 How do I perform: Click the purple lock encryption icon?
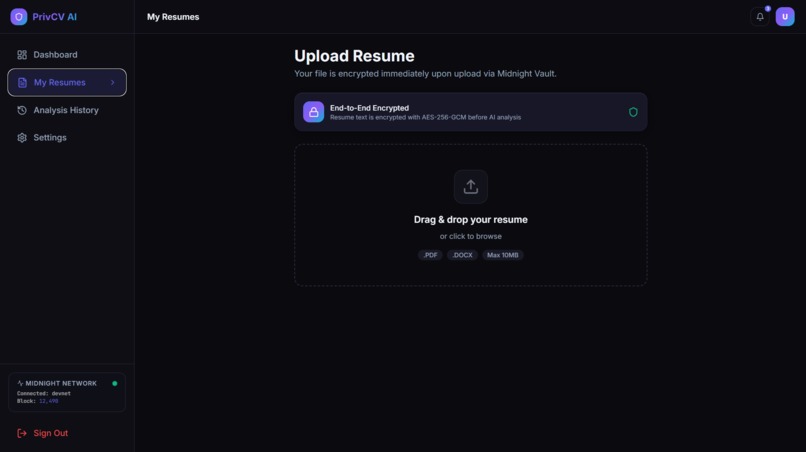click(x=313, y=112)
